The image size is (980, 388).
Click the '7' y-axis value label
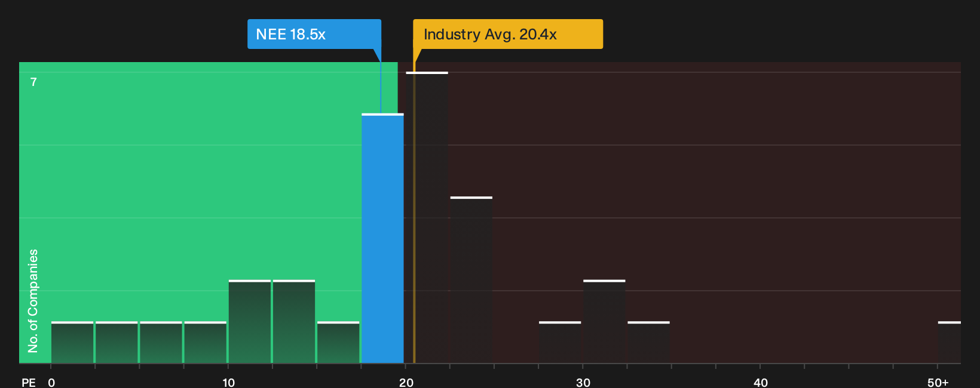(x=33, y=82)
